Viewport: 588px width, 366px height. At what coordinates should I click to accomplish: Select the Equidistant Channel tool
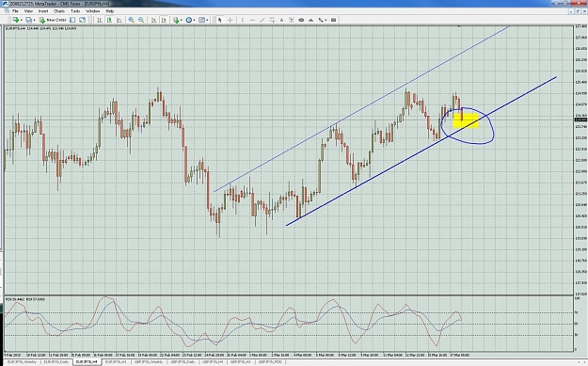(272, 20)
